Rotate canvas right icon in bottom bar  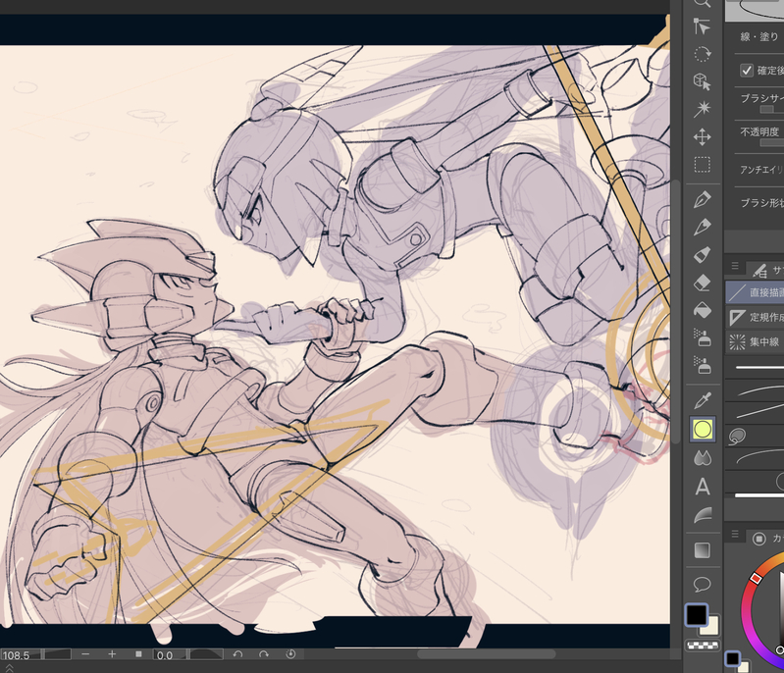(x=264, y=654)
